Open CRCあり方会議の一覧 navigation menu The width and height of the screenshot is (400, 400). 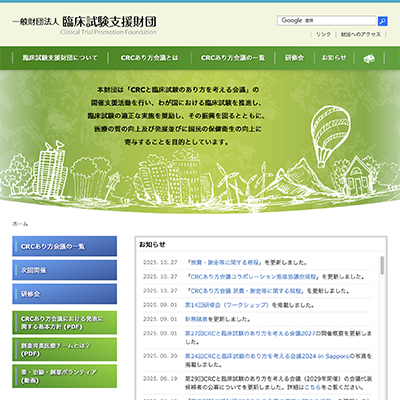click(x=233, y=58)
